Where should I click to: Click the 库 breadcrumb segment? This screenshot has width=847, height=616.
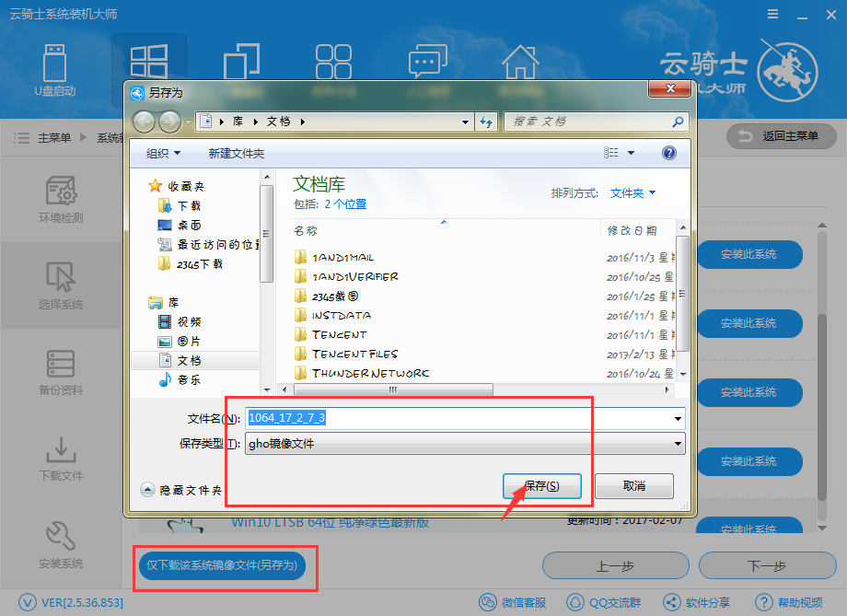tap(238, 122)
